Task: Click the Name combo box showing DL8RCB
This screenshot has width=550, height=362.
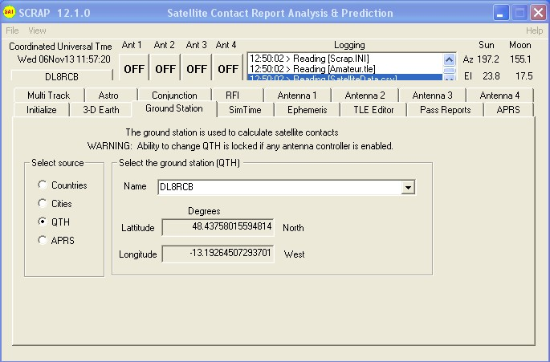Action: click(x=286, y=187)
